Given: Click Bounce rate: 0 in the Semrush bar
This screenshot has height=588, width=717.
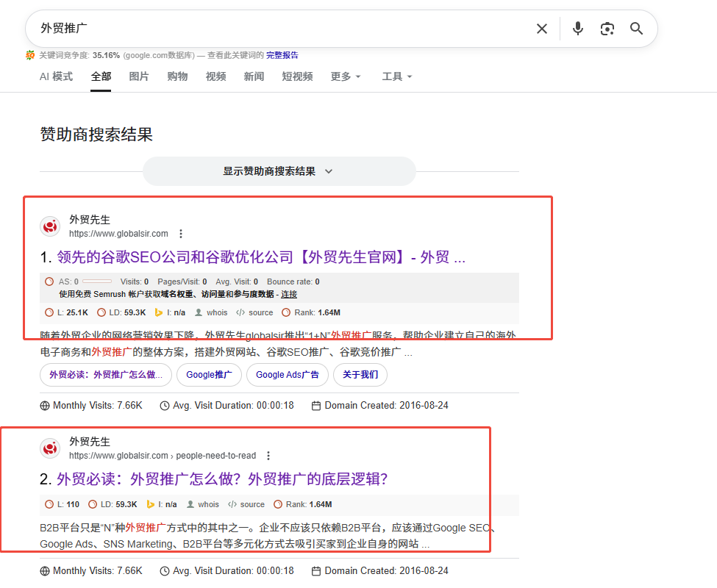Looking at the screenshot, I should click(x=293, y=282).
